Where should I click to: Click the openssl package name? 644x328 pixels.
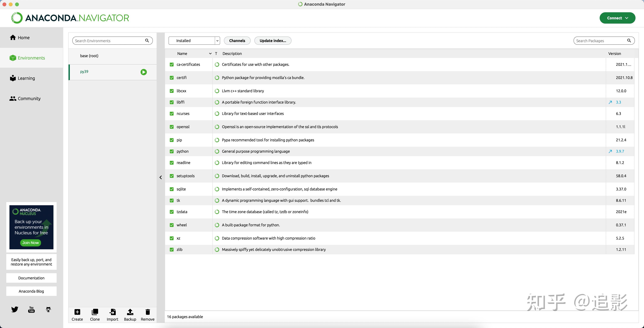[x=183, y=127]
